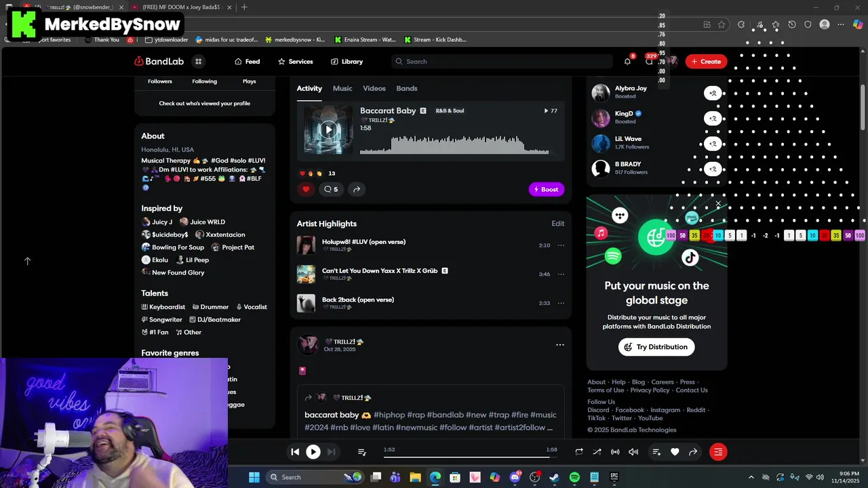Image resolution: width=868 pixels, height=488 pixels.
Task: Boost the Baccarat Baby post
Action: [547, 189]
